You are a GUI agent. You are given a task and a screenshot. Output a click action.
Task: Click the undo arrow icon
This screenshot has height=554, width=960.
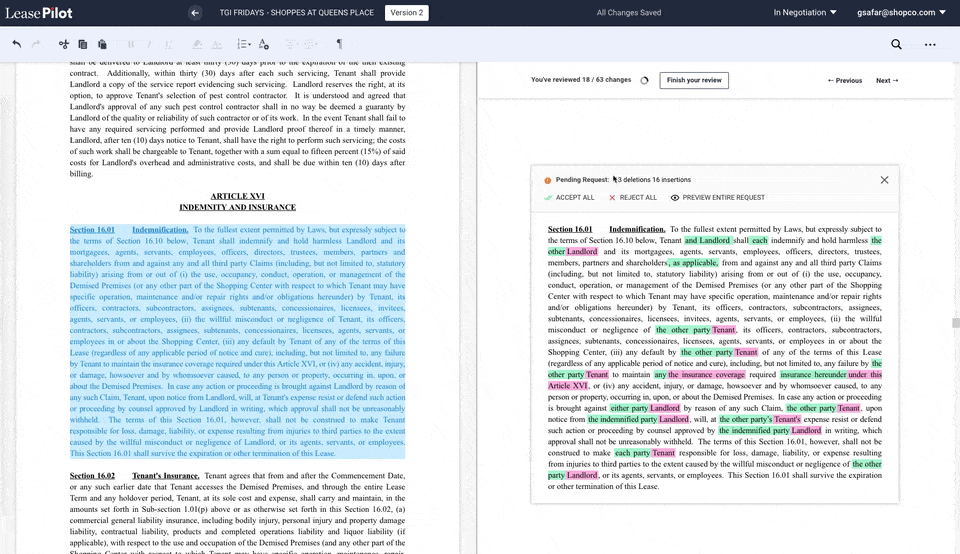(17, 44)
